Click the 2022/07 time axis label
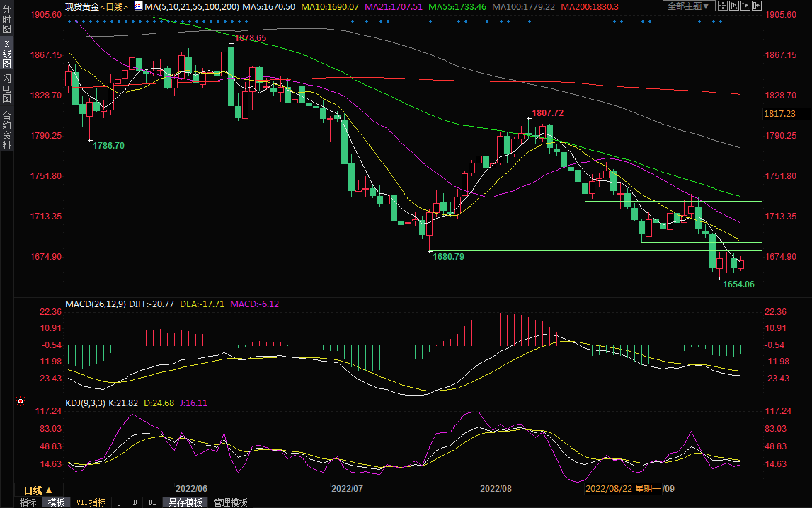Viewport: 812px width, 508px height. coord(347,488)
